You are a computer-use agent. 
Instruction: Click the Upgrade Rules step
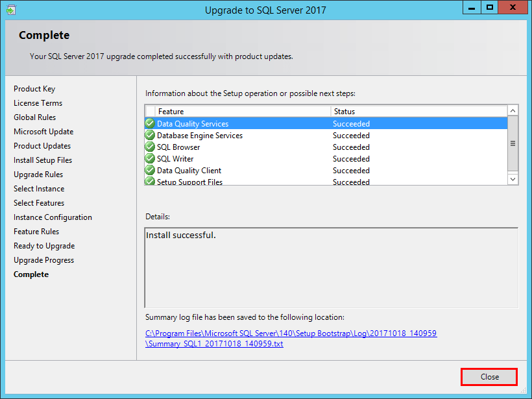point(38,175)
